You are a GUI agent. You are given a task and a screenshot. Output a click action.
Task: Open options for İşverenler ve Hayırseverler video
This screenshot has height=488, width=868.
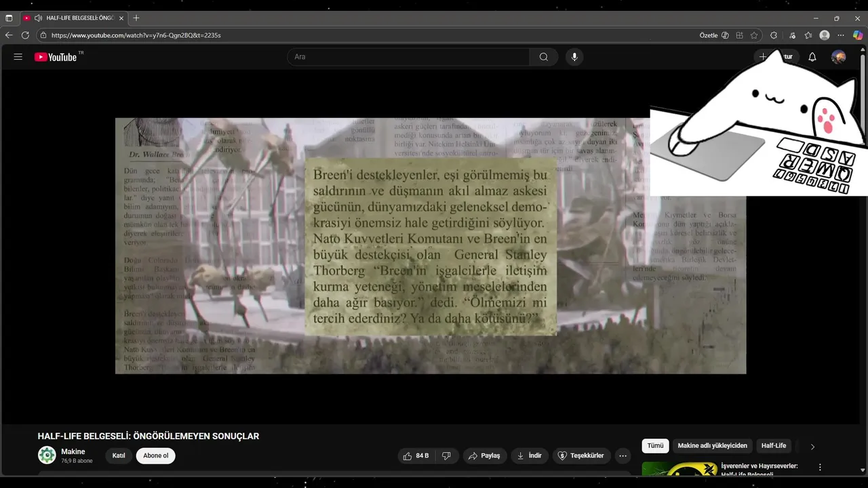pyautogui.click(x=820, y=468)
